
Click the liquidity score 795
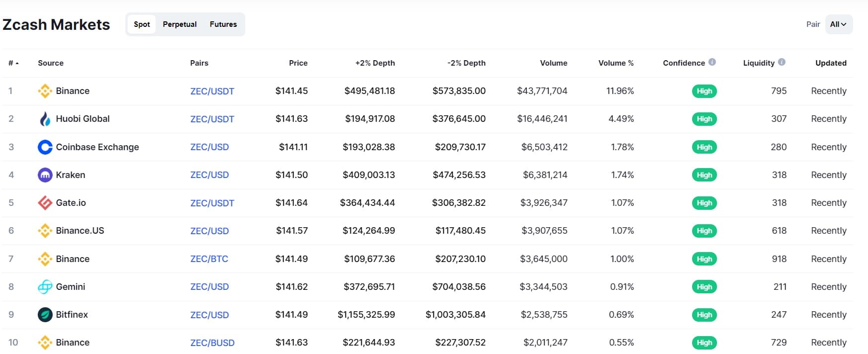779,91
